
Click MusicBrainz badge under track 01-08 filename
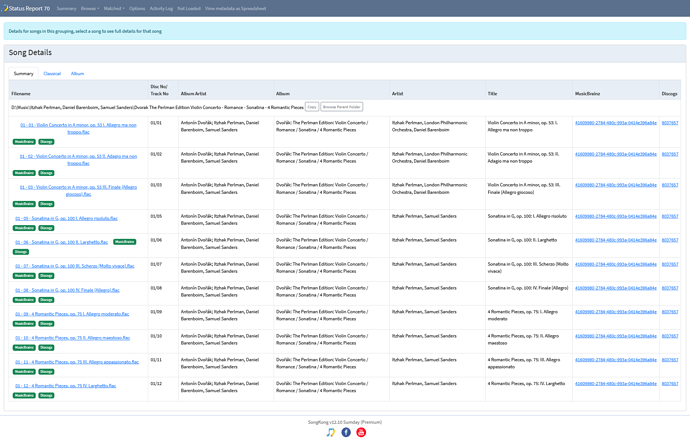point(24,300)
